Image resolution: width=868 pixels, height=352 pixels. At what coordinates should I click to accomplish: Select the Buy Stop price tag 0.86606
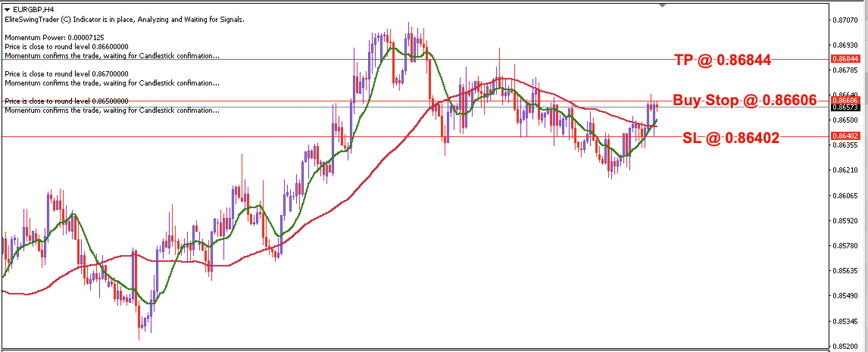click(845, 101)
